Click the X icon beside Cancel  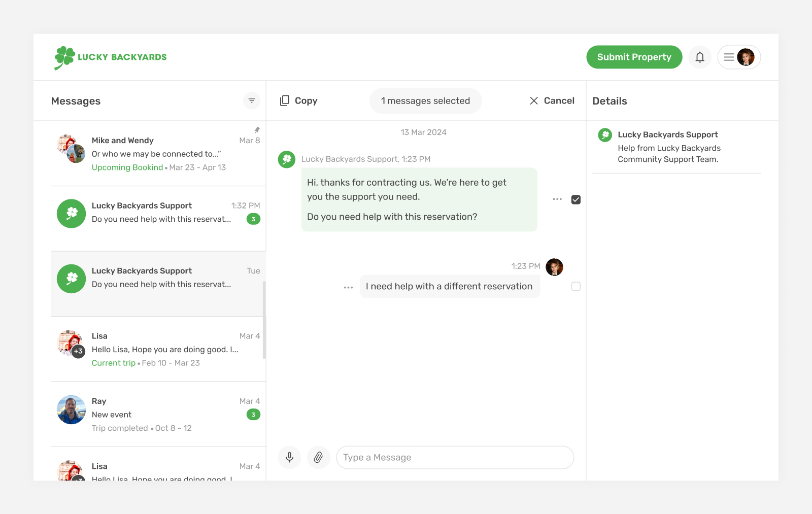[534, 101]
